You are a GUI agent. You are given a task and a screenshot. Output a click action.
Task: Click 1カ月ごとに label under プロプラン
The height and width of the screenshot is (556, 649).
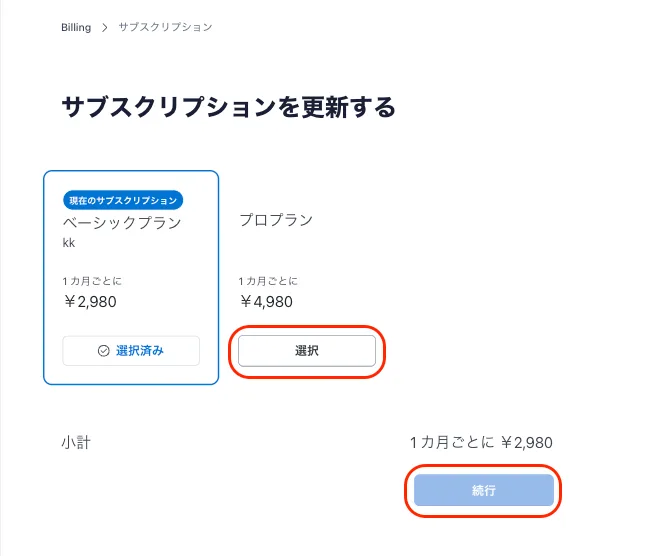coord(268,281)
